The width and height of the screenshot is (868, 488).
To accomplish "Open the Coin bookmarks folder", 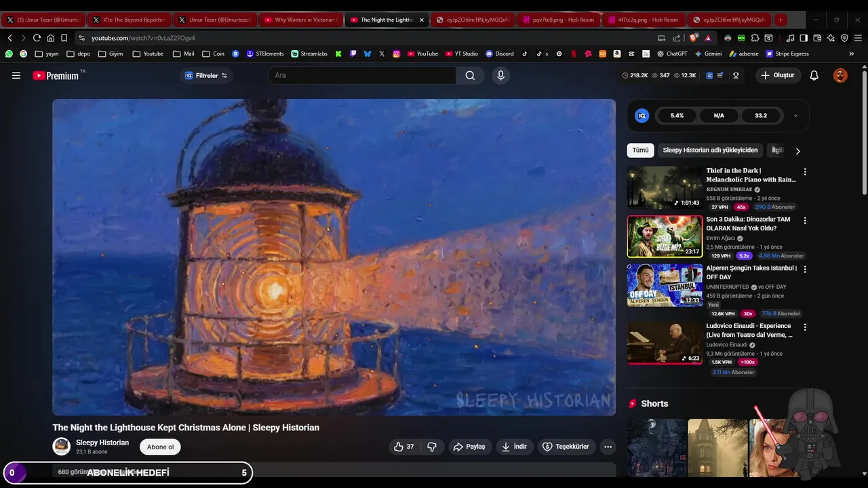I will coord(213,54).
